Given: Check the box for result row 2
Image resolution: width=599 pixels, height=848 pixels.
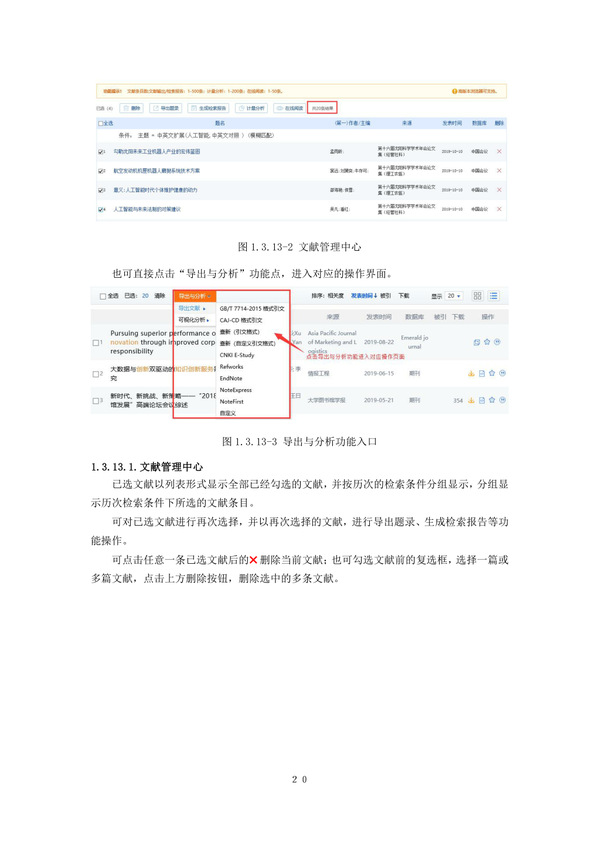Looking at the screenshot, I should pos(96,374).
